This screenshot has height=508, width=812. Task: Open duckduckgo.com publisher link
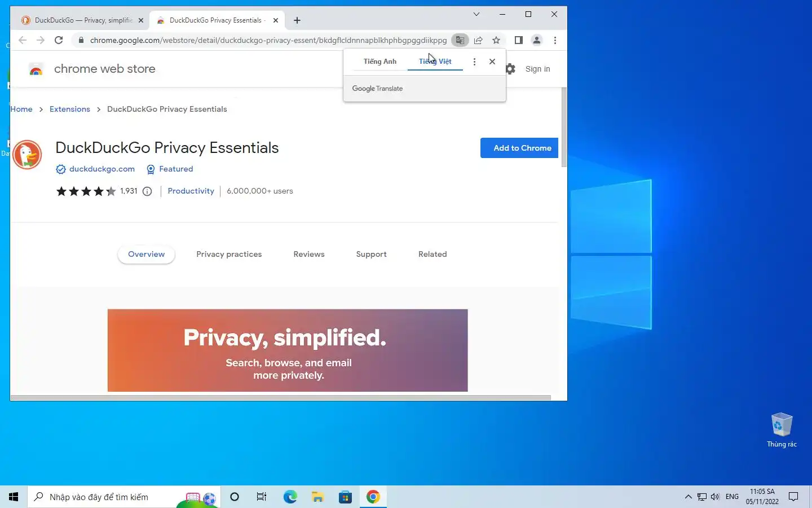coord(102,169)
